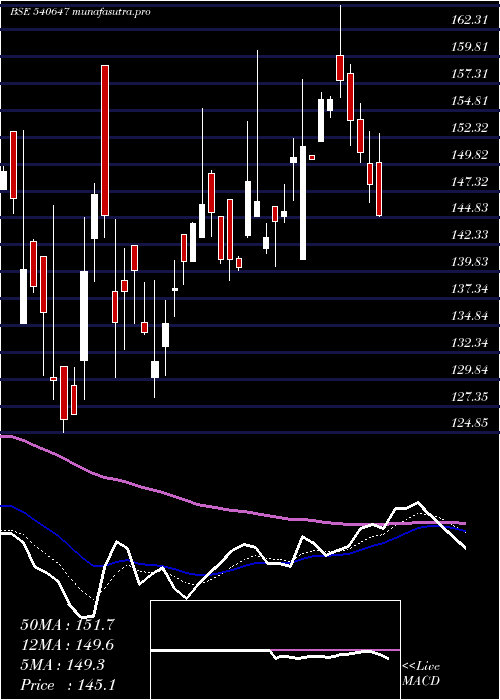This screenshot has width=500, height=700.
Task: Click the 149.82 price axis label
Action: [x=471, y=154]
